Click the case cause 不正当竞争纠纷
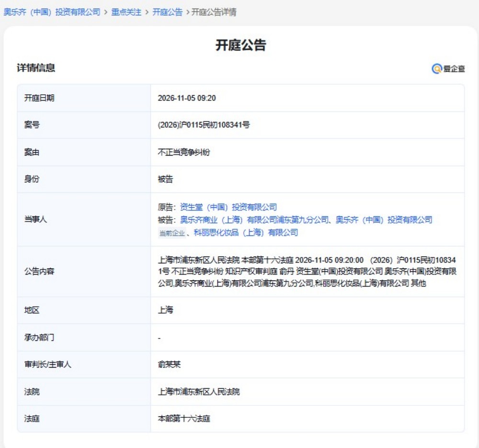 [x=183, y=152]
